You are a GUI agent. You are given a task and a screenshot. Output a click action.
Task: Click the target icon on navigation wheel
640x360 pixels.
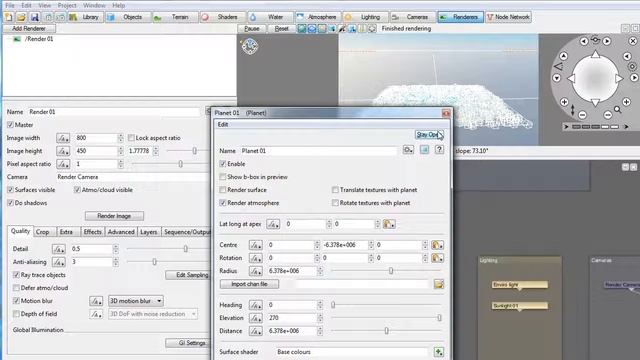point(632,67)
